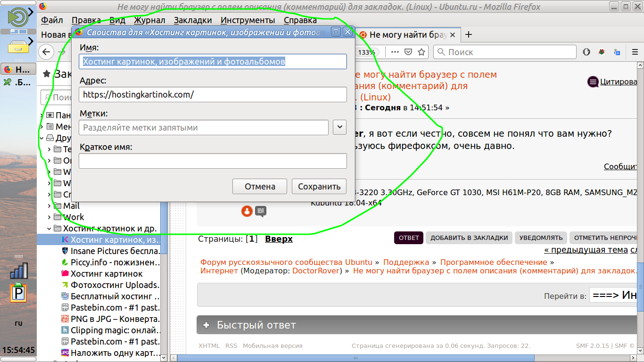644x362 pixels.
Task: Save page to Pocket icon
Action: [408, 52]
